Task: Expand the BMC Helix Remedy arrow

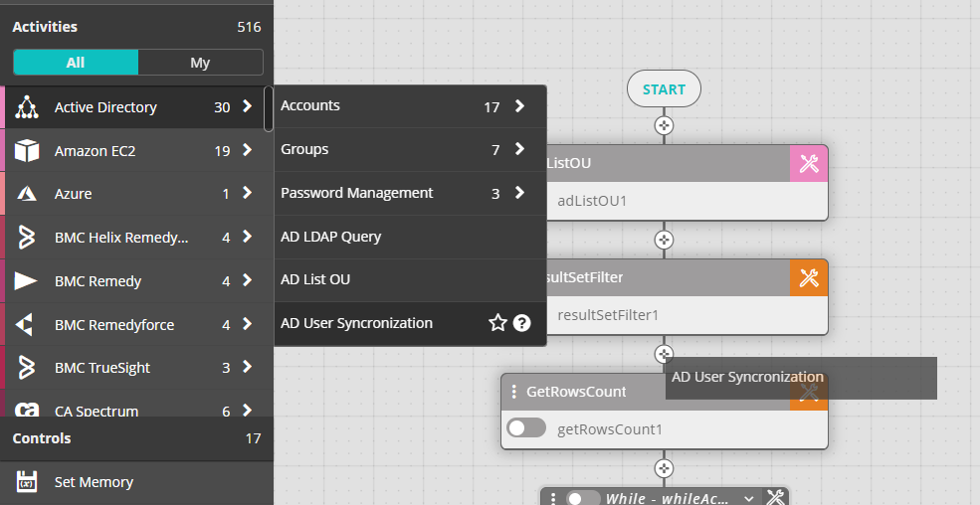Action: [x=248, y=237]
